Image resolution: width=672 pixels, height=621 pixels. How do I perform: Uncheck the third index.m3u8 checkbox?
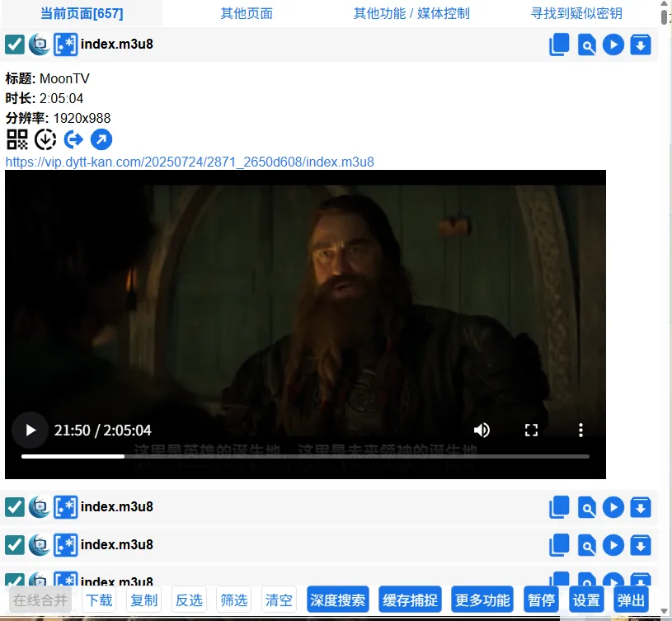(15, 544)
